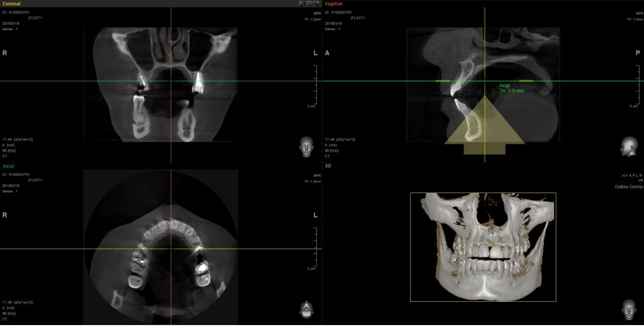Viewport: 644px width, 332px height.
Task: Click the FL icon in Coronal header
Action: [302, 4]
